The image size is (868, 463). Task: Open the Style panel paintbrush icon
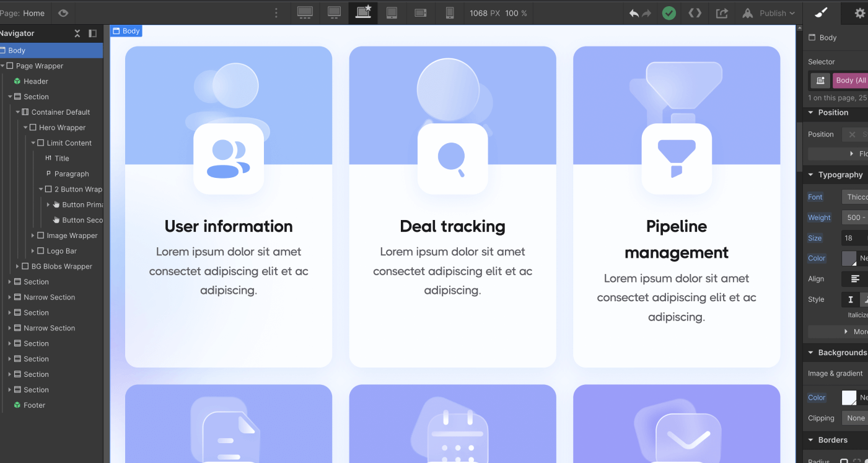821,12
